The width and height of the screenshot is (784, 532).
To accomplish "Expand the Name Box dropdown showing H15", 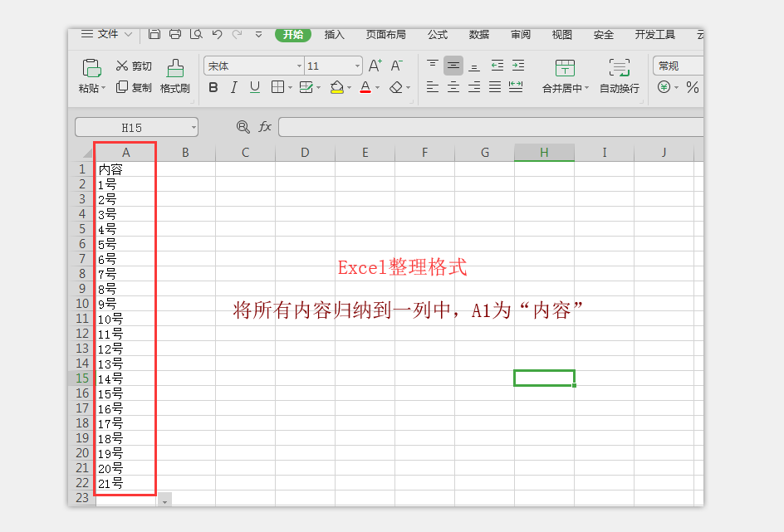I will (x=194, y=127).
